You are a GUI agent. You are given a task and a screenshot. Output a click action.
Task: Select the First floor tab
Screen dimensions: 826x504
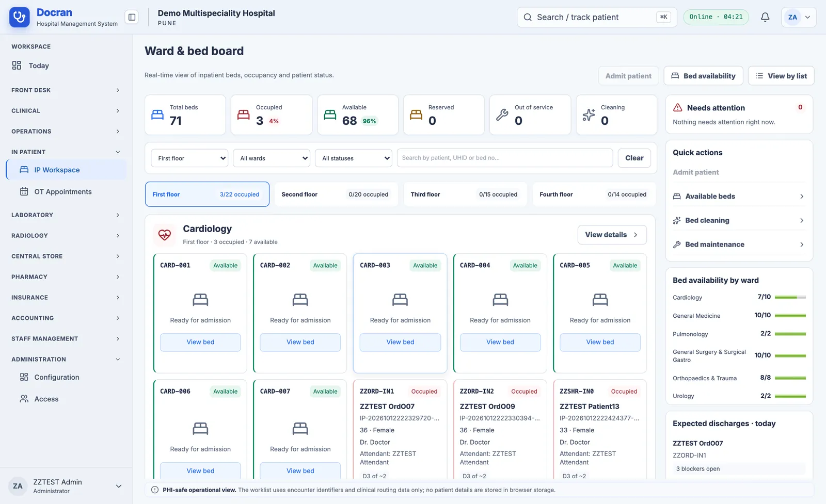[x=207, y=194]
